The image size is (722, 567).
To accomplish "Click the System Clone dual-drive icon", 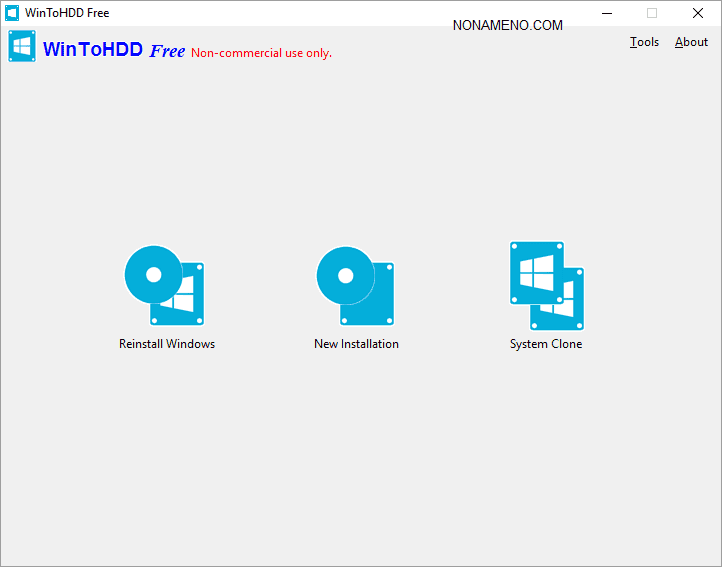I will coord(546,286).
